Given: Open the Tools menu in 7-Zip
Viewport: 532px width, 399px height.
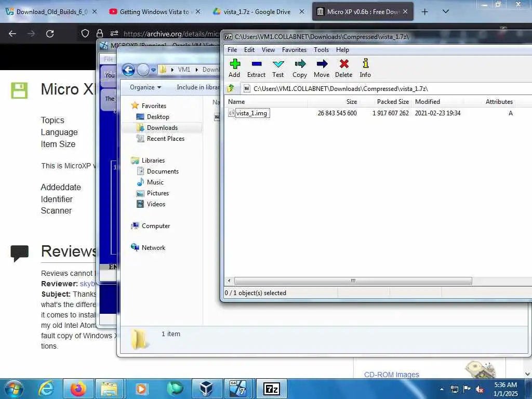Looking at the screenshot, I should (321, 50).
